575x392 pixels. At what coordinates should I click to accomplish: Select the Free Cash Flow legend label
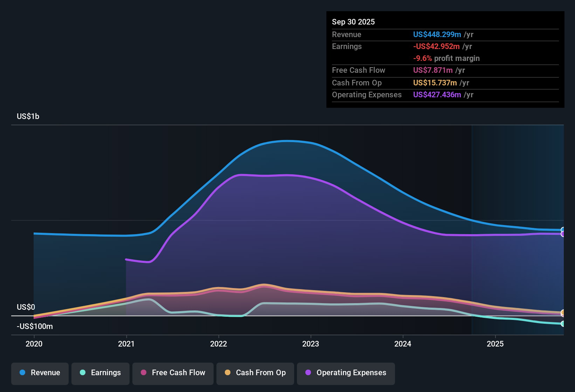click(179, 373)
